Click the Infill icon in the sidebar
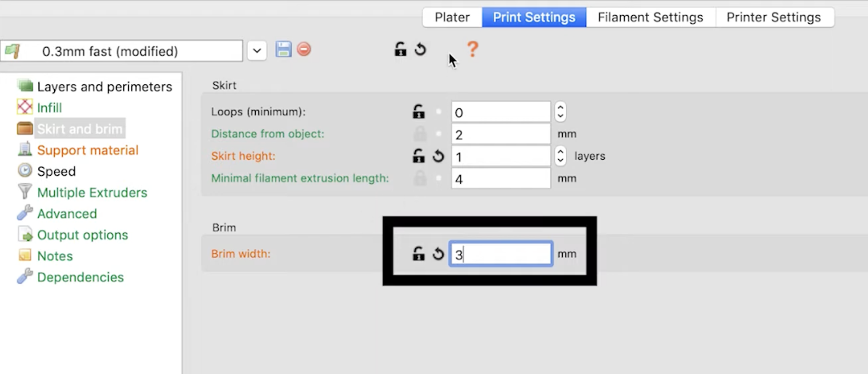Viewport: 868px width, 374px height. point(25,107)
